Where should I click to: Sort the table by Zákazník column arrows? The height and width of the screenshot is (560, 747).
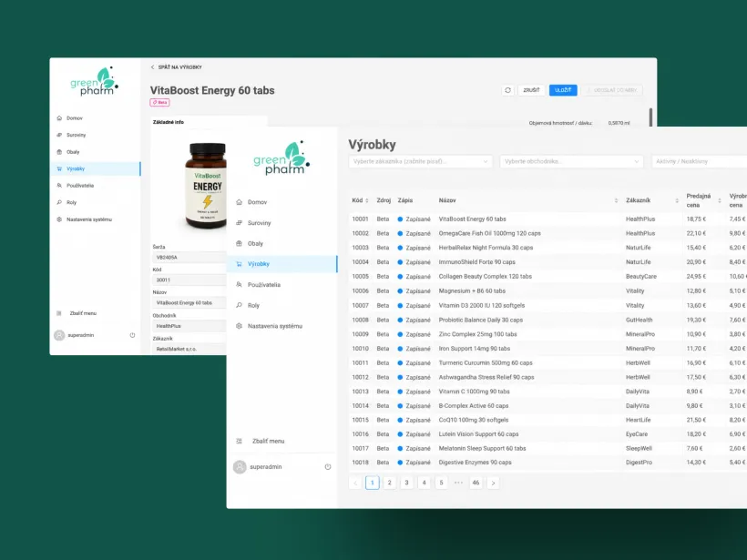coord(677,200)
